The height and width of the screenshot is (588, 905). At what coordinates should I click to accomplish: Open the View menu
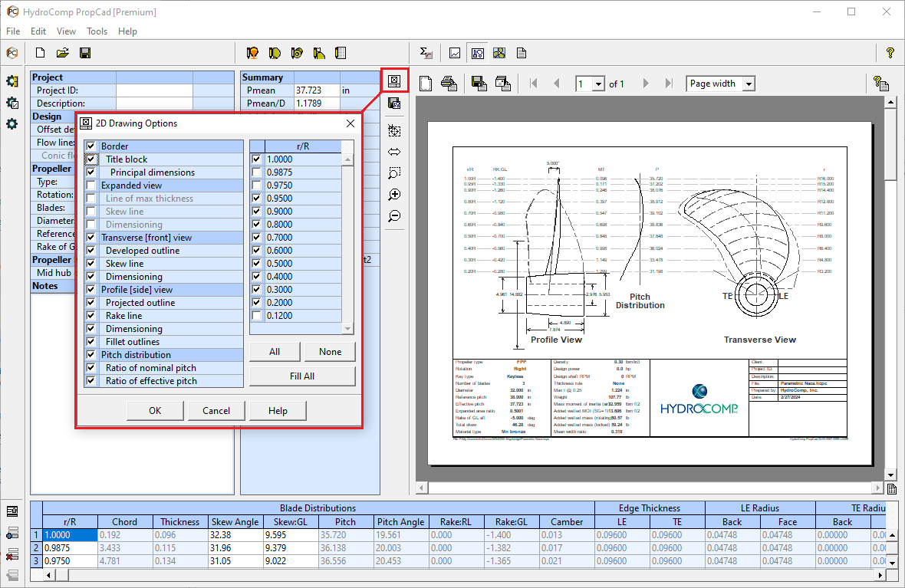pos(66,31)
